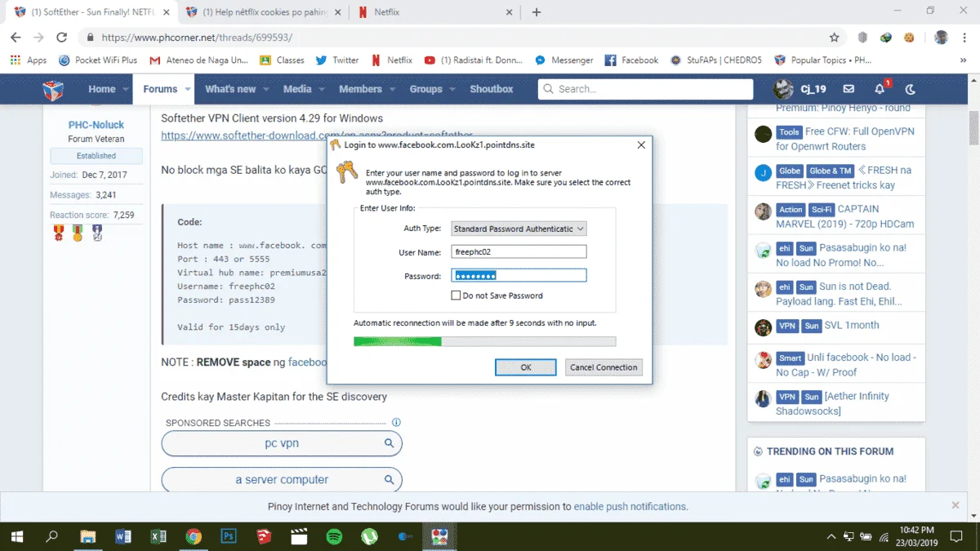Open the Windows Start menu
This screenshot has width=980, height=551.
point(16,536)
